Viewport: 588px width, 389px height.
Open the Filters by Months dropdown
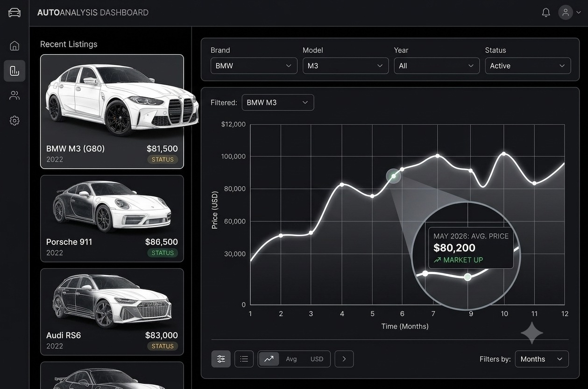542,359
